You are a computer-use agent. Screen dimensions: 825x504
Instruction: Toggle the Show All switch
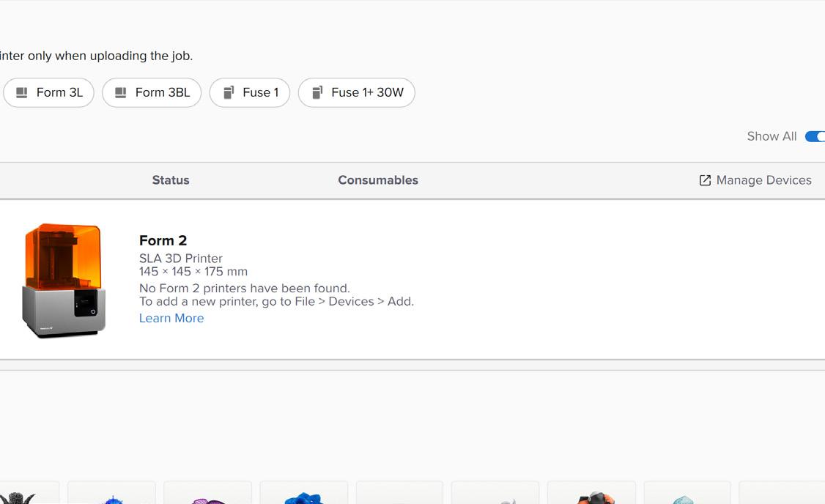click(815, 136)
